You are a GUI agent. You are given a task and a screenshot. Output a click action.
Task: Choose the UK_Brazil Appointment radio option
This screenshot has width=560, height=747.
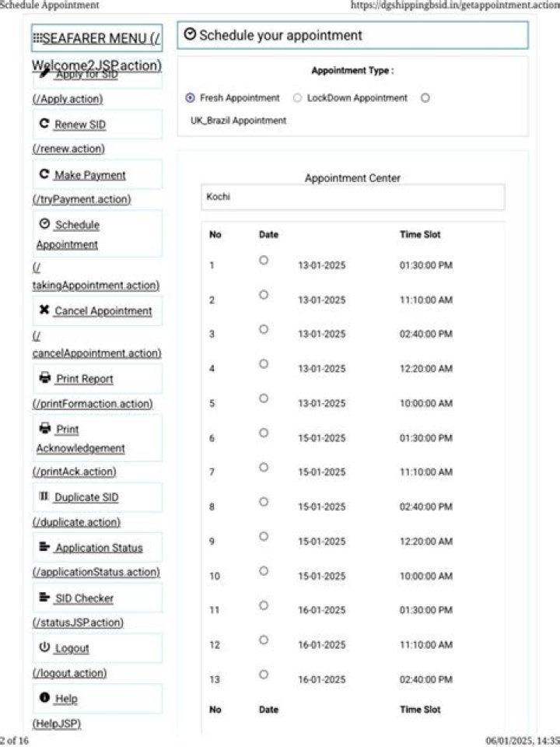pyautogui.click(x=425, y=98)
